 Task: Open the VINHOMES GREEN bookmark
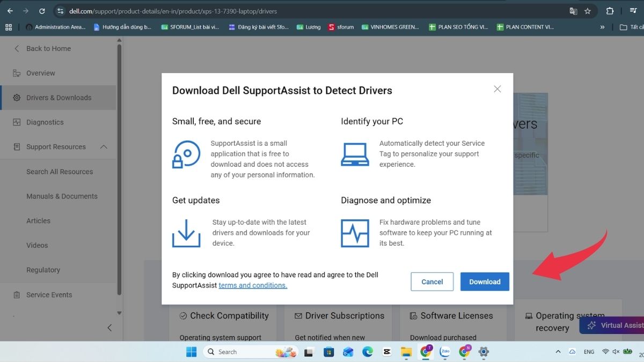391,27
